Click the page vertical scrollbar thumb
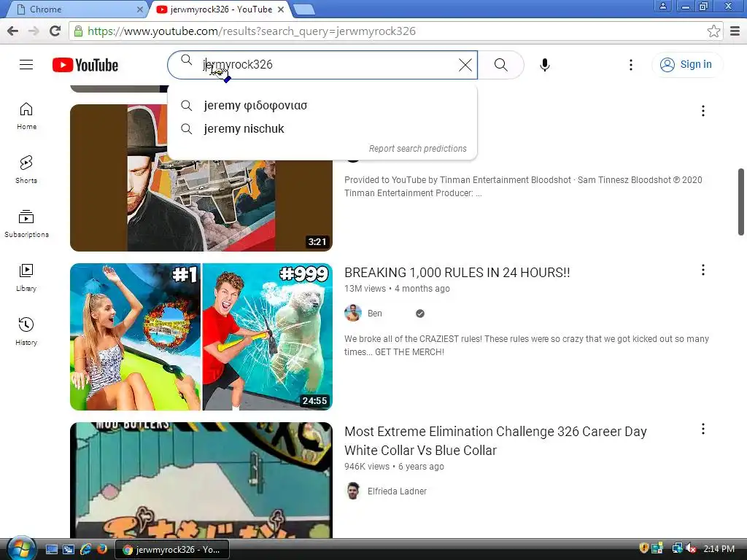 click(741, 201)
